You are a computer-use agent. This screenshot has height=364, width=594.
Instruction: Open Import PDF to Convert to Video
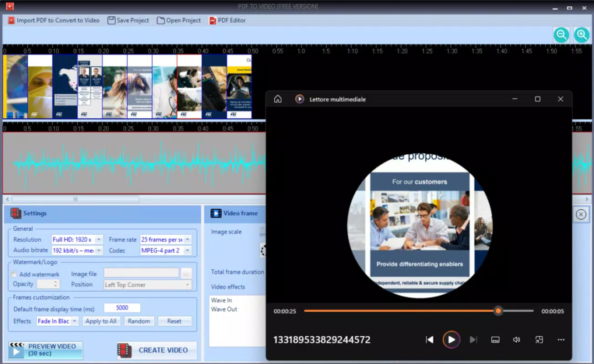click(x=53, y=20)
